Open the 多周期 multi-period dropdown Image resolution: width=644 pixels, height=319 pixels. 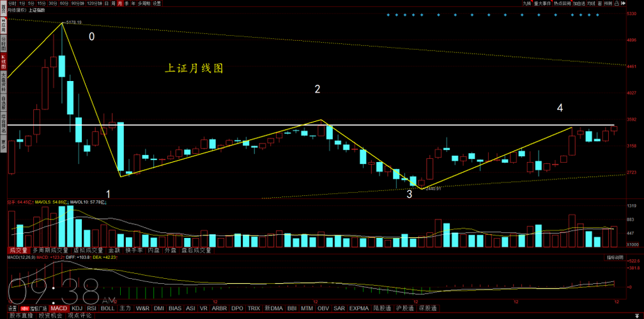pos(143,3)
